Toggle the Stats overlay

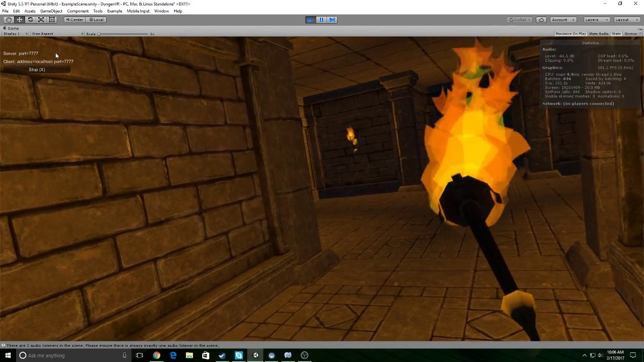616,34
